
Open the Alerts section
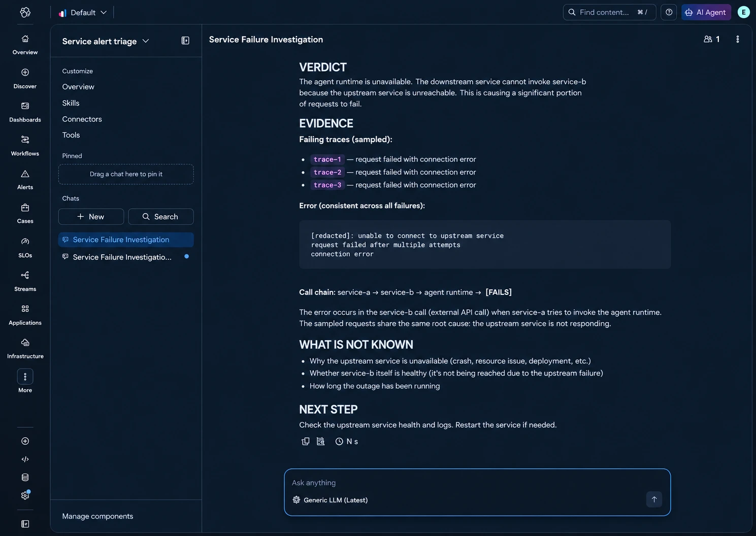click(25, 180)
